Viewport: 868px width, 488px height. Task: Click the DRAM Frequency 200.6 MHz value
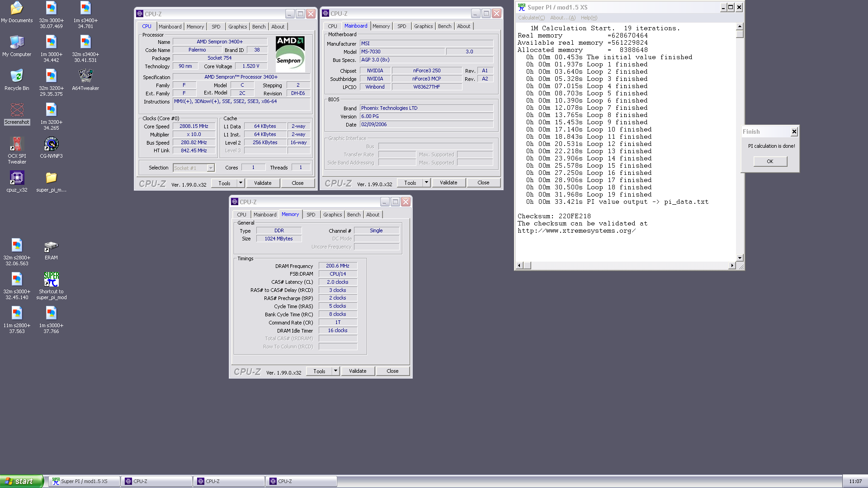[338, 266]
